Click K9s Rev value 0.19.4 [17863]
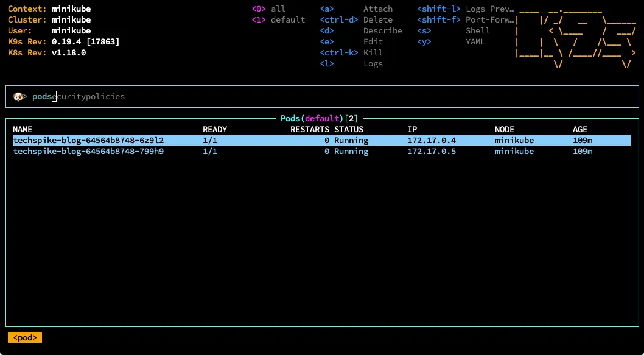The image size is (644, 355). [x=85, y=42]
